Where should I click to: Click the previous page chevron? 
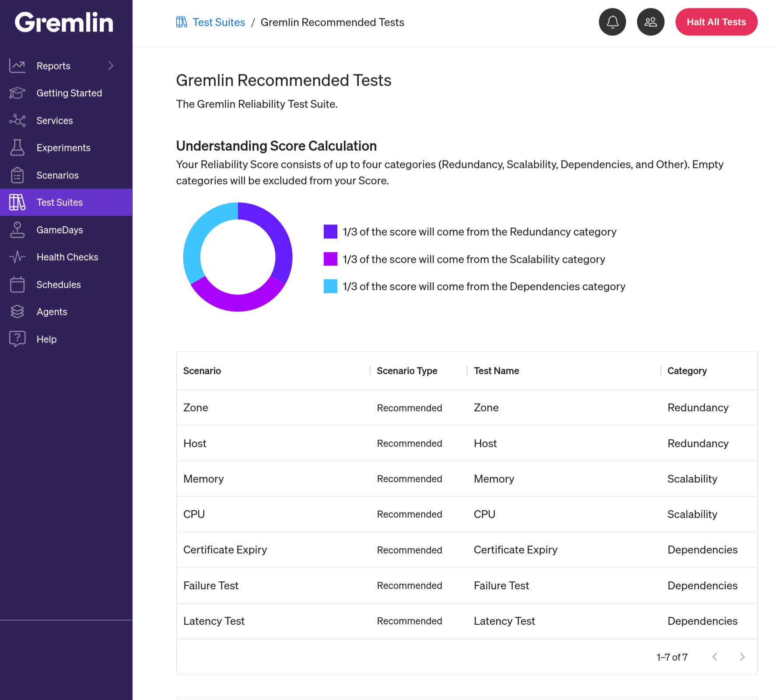715,657
